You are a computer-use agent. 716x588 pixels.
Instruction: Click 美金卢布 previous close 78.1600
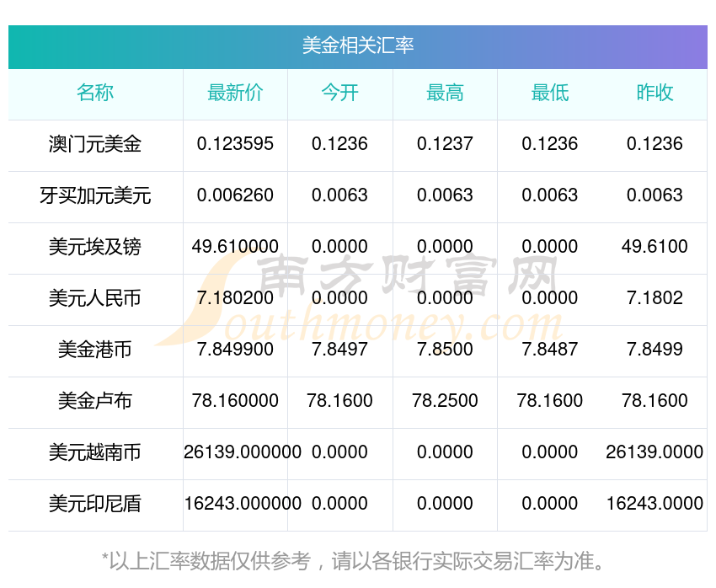coord(655,401)
